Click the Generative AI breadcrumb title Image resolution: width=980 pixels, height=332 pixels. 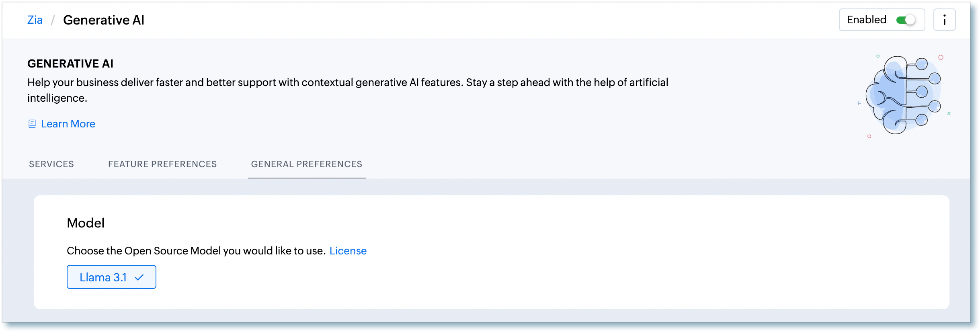coord(104,20)
